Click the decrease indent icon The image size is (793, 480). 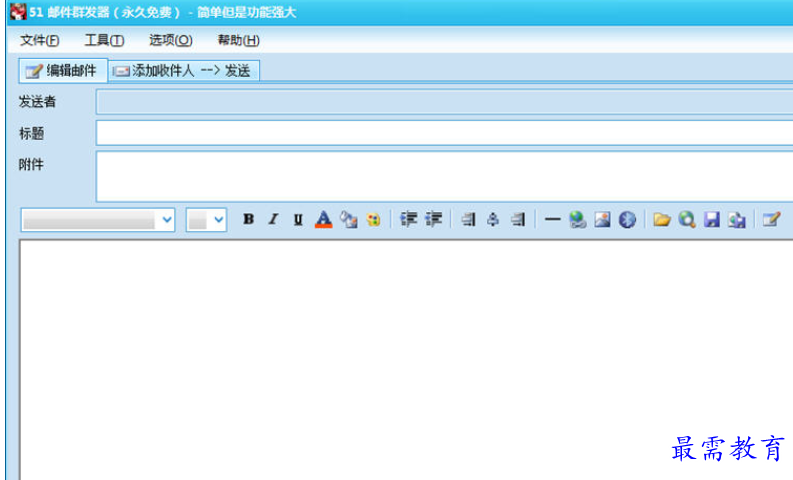tap(408, 219)
